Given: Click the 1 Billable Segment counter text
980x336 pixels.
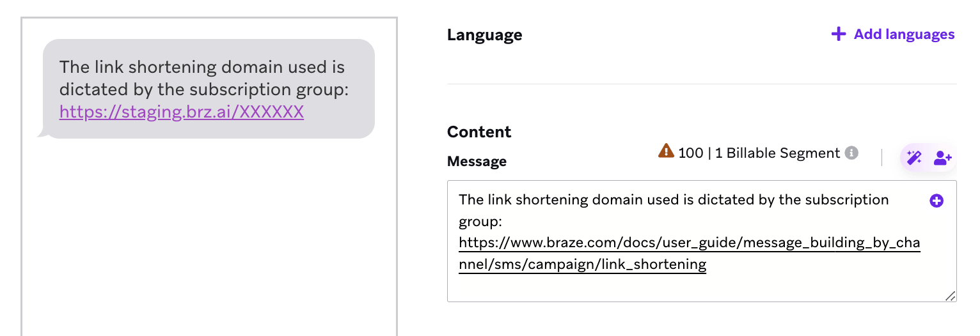Looking at the screenshot, I should click(777, 153).
